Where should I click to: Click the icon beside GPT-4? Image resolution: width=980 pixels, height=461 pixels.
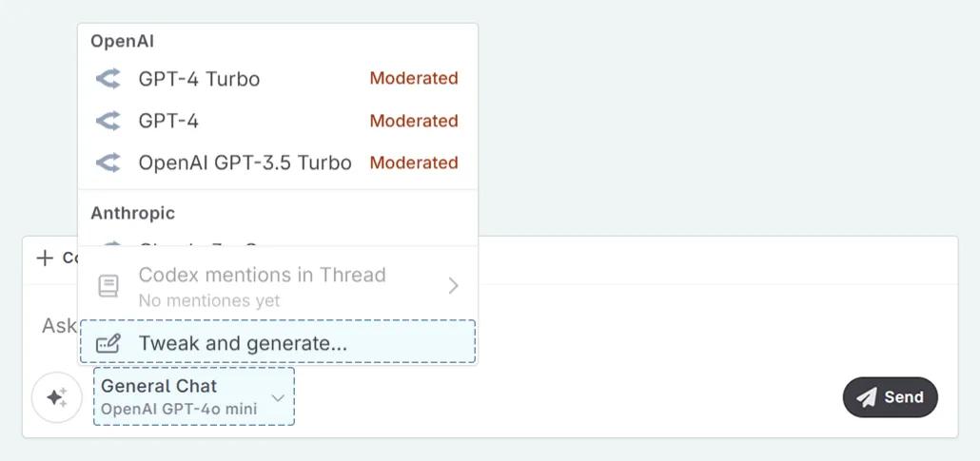(x=108, y=121)
